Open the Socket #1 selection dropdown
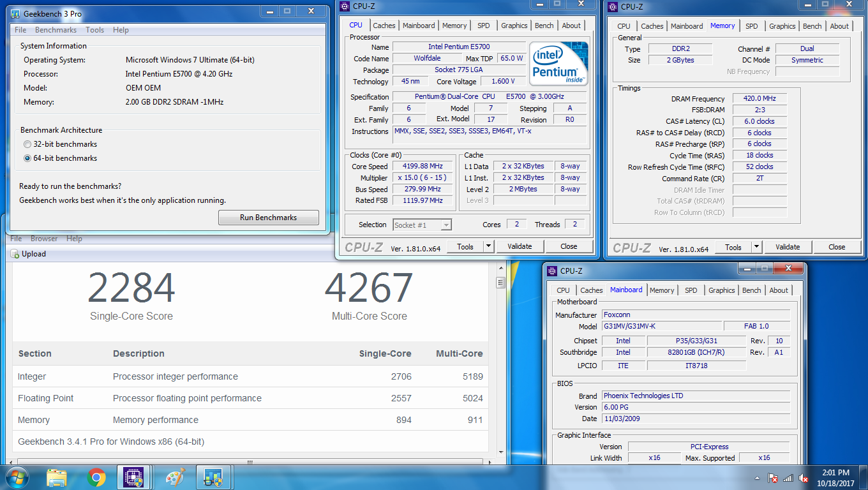 (423, 225)
